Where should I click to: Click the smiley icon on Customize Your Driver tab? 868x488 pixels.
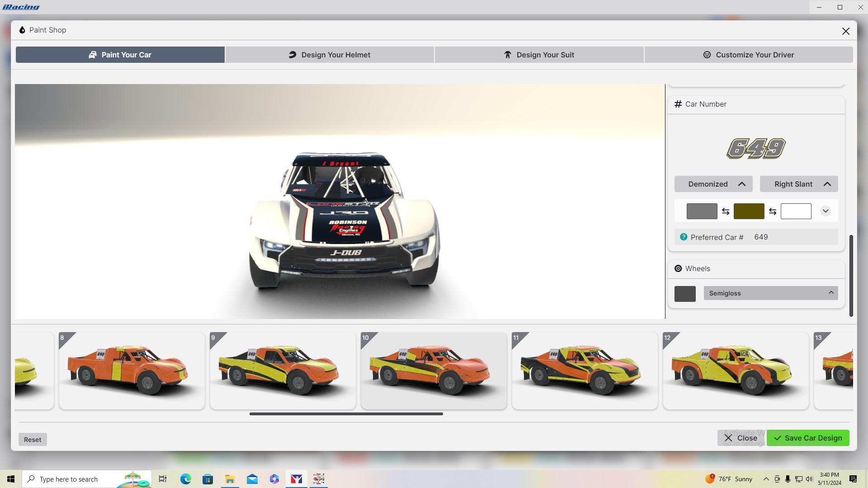pyautogui.click(x=707, y=55)
